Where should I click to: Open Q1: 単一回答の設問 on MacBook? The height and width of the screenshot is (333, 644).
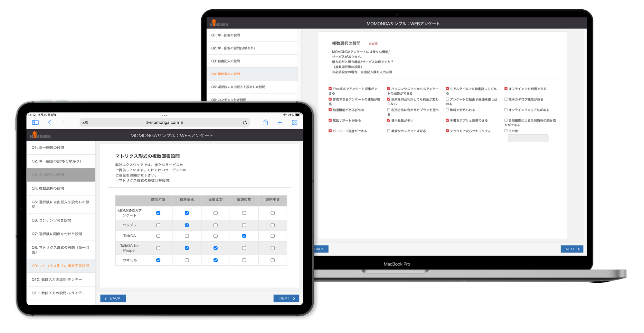[252, 35]
